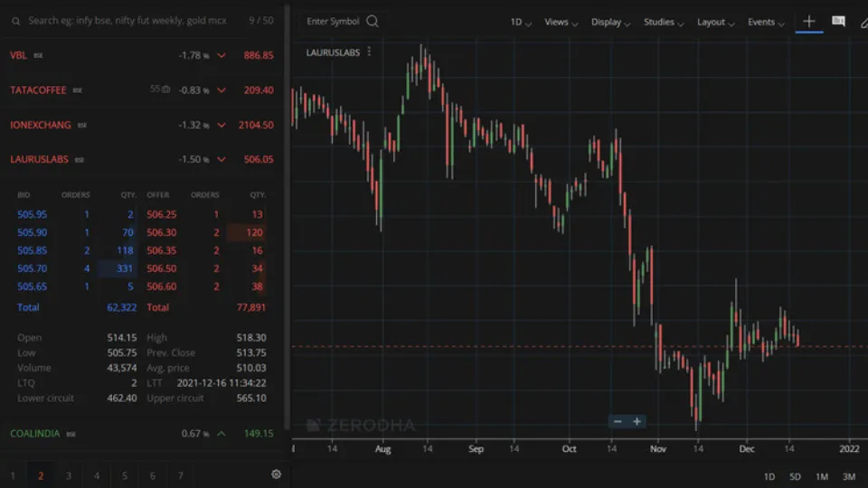Click the total offer quantity 77,891

[251, 307]
